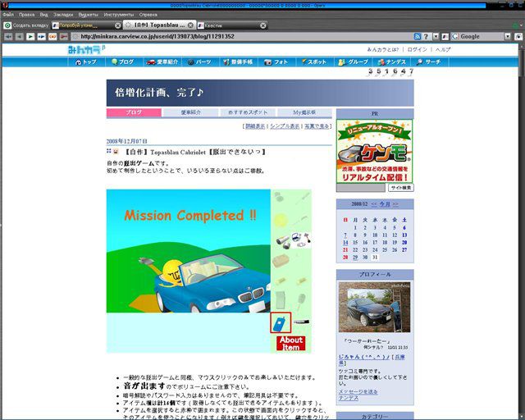Click the ケンモ advertisement banner
This screenshot has height=420, width=525.
coord(375,151)
